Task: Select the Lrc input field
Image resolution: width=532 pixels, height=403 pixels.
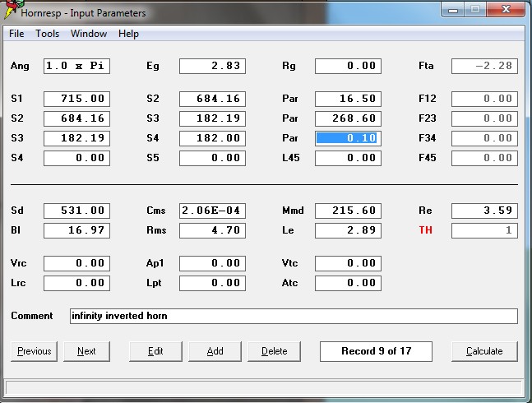Action: coord(76,283)
